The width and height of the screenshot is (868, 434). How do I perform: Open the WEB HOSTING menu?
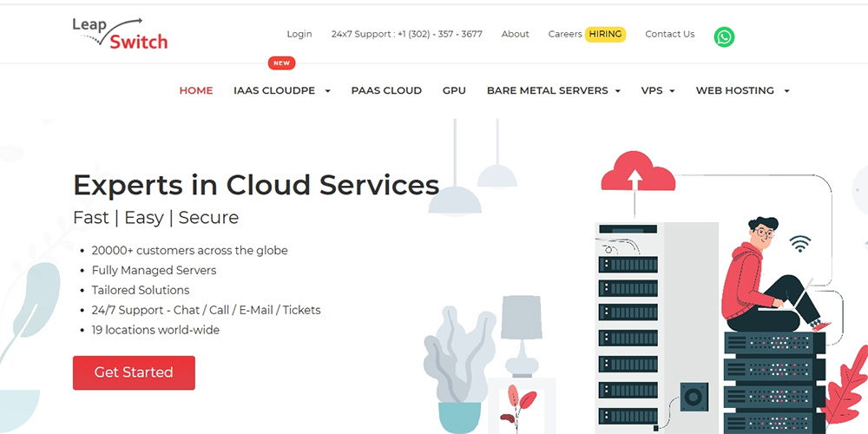click(x=735, y=91)
